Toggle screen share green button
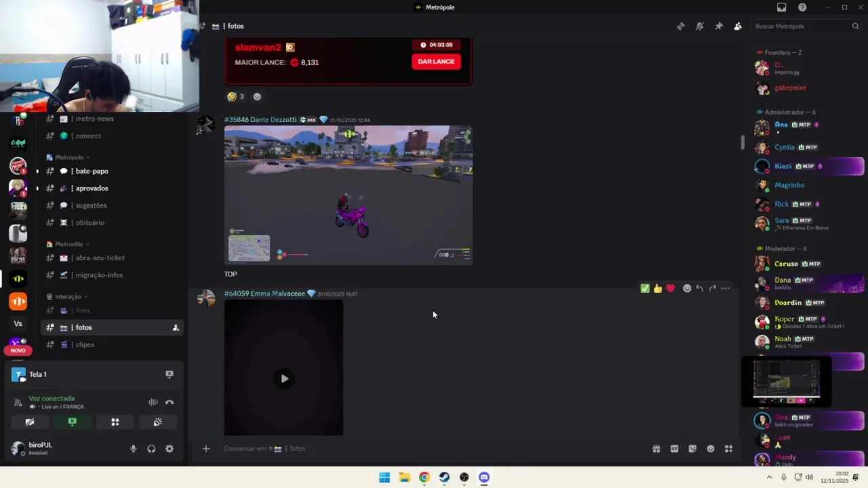The height and width of the screenshot is (488, 868). [73, 422]
